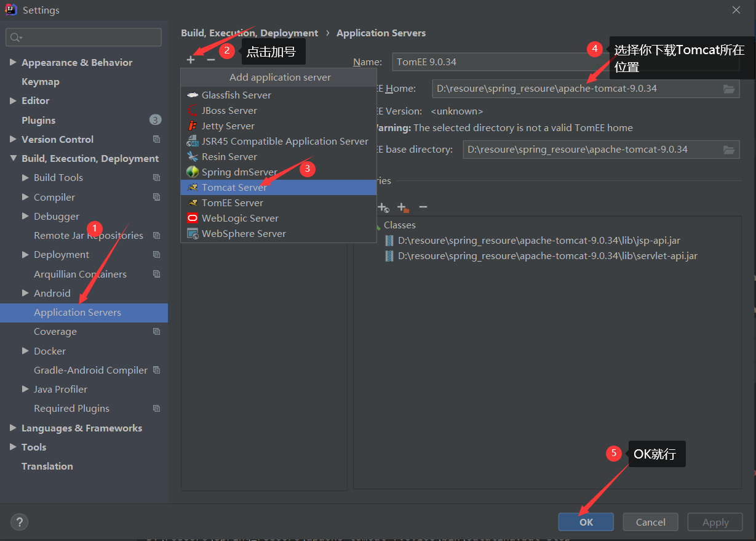Image resolution: width=756 pixels, height=541 pixels.
Task: Click the Resin dragonfly icon
Action: coord(192,156)
